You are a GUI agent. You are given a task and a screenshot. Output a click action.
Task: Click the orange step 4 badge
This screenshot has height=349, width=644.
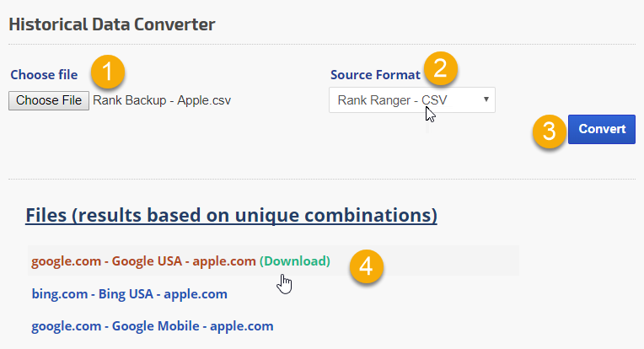366,266
